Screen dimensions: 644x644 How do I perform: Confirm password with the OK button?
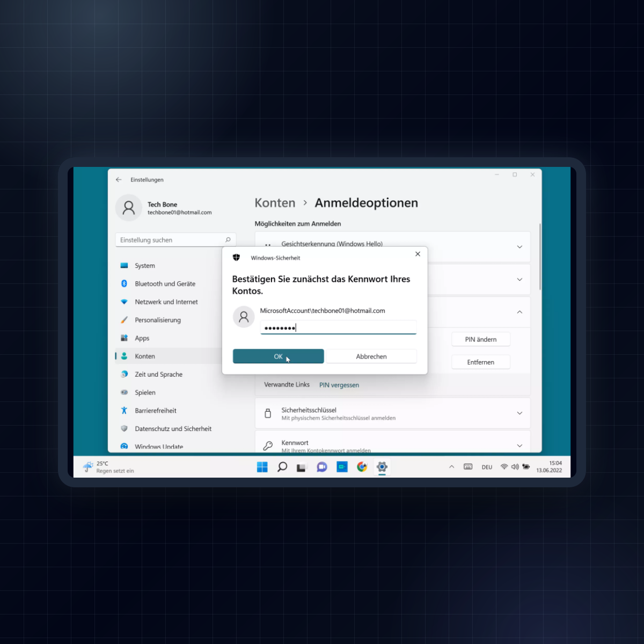[x=278, y=356]
